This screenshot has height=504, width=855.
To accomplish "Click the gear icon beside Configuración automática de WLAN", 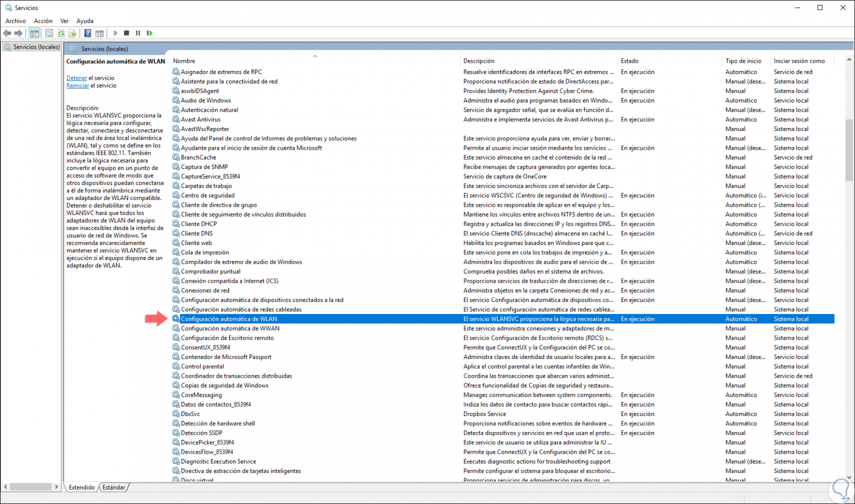I will 176,319.
